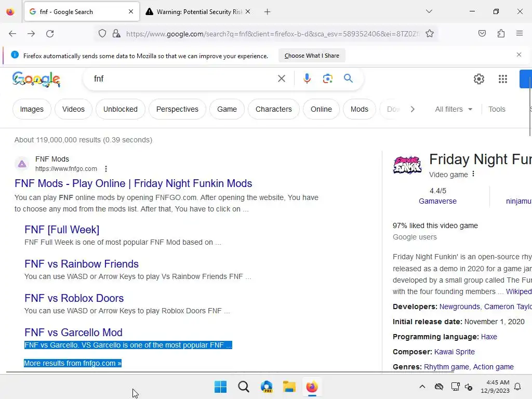Launch Microsoft Edge from the taskbar
The image size is (532, 399).
267,387
